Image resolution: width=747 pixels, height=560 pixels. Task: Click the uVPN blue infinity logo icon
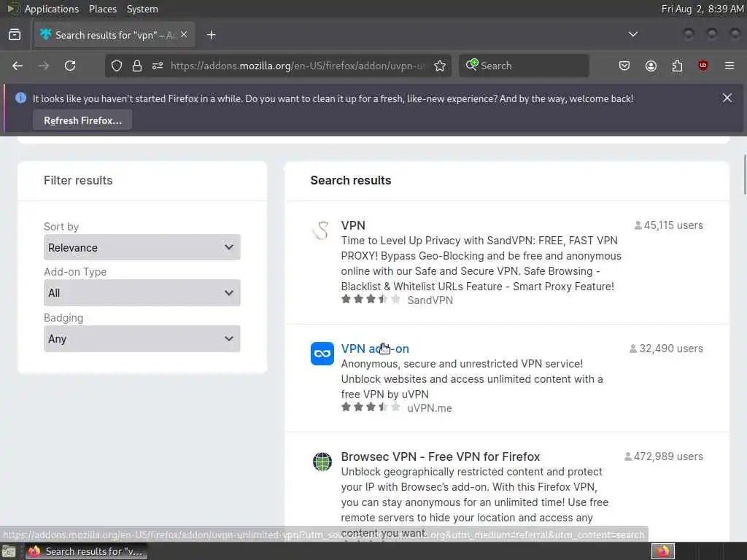click(322, 354)
